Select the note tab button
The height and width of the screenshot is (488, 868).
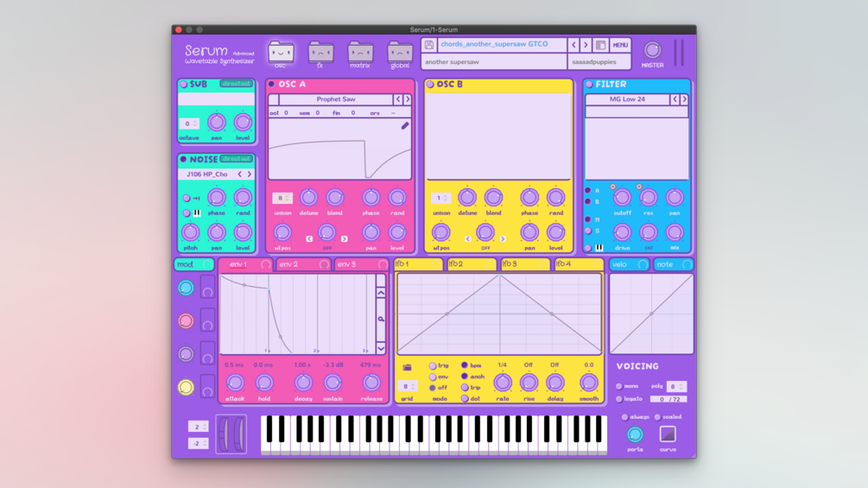(x=673, y=264)
